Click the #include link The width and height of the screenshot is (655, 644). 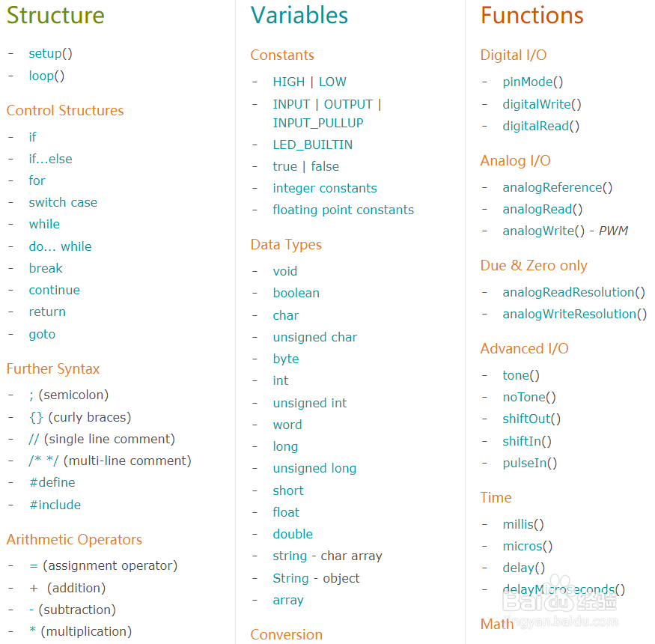[55, 505]
